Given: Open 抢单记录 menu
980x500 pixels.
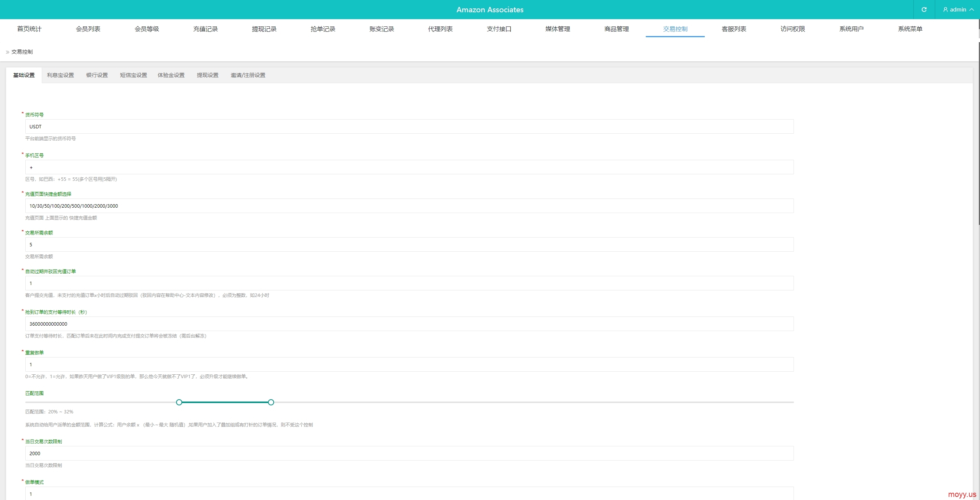Looking at the screenshot, I should tap(323, 29).
